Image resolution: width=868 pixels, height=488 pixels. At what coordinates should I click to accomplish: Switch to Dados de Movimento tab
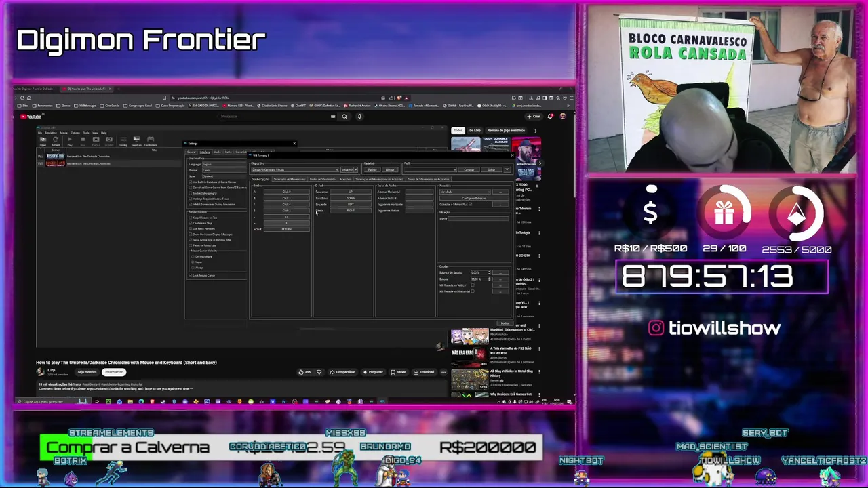pyautogui.click(x=323, y=179)
